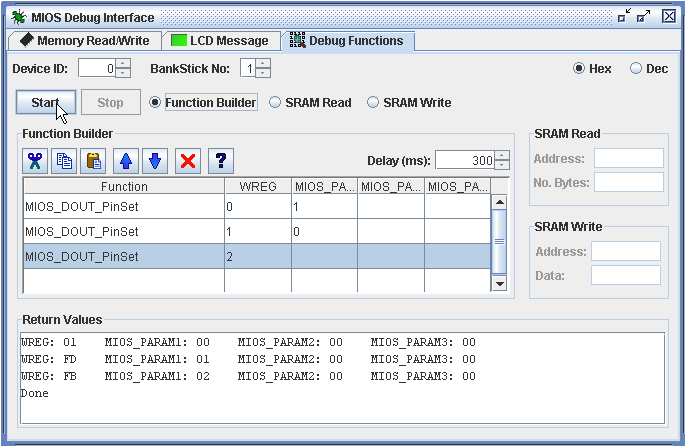Click the table scrollbar down arrow

(499, 284)
